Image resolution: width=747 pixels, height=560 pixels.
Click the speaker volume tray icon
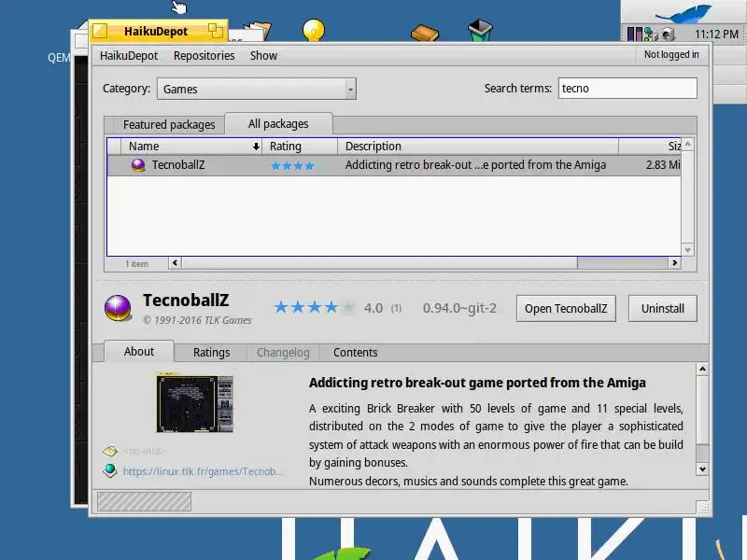[668, 34]
